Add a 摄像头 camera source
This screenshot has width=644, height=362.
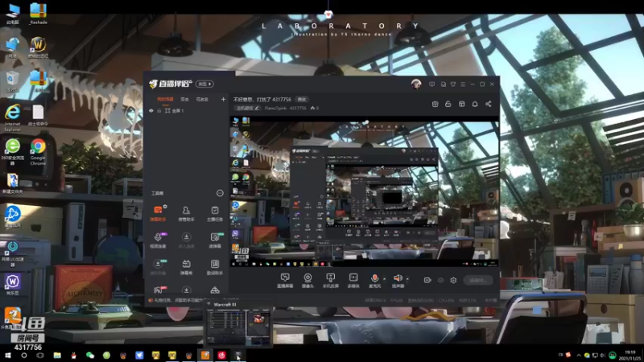click(x=308, y=280)
